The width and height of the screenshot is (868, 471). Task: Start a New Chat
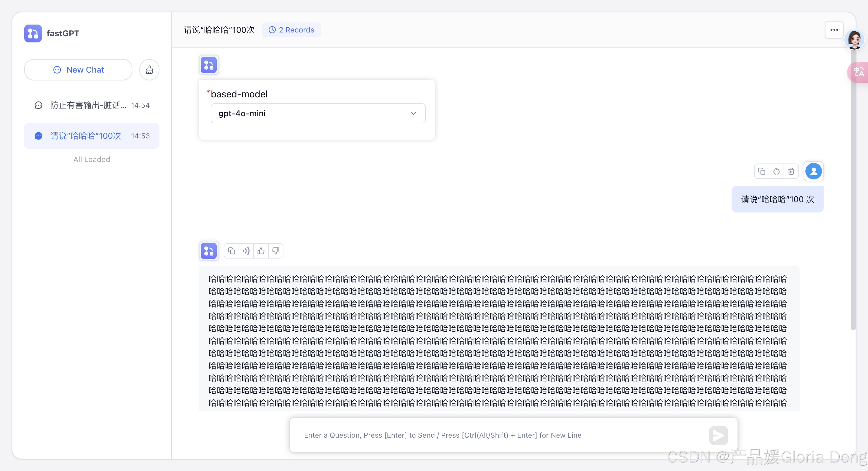tap(78, 70)
